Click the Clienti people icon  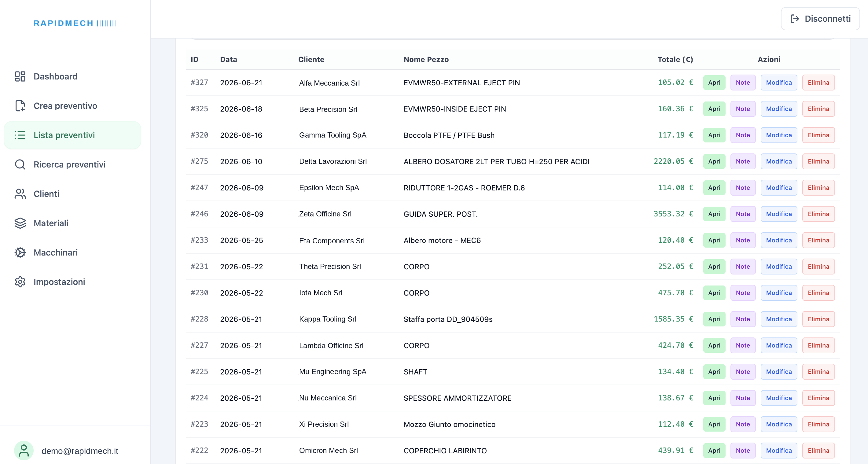point(20,194)
